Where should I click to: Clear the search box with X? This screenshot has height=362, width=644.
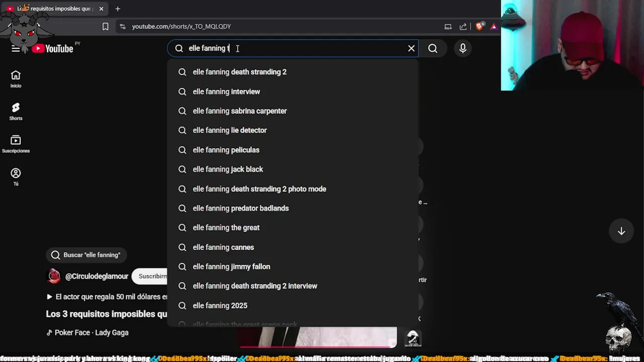pos(411,48)
